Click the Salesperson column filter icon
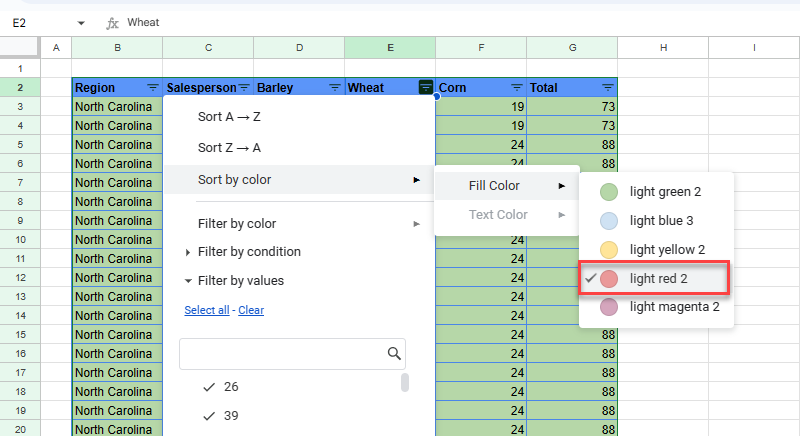 tap(245, 88)
